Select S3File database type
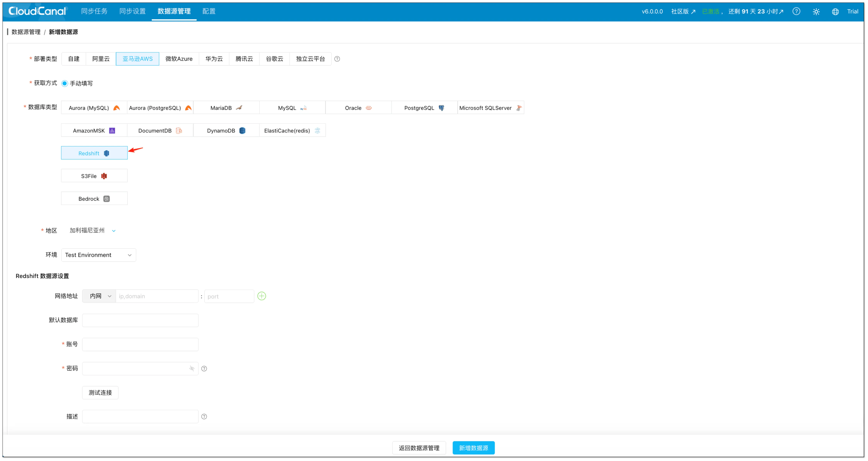The image size is (868, 461). tap(94, 176)
